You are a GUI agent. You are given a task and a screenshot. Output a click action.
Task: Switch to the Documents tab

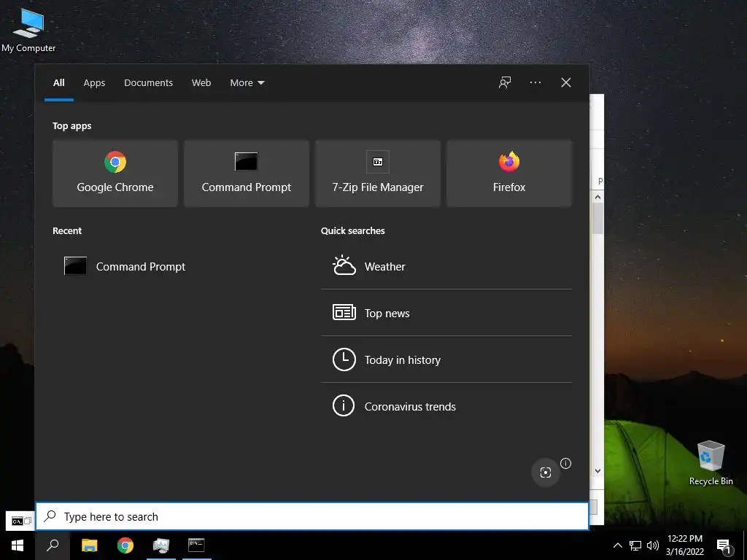148,83
